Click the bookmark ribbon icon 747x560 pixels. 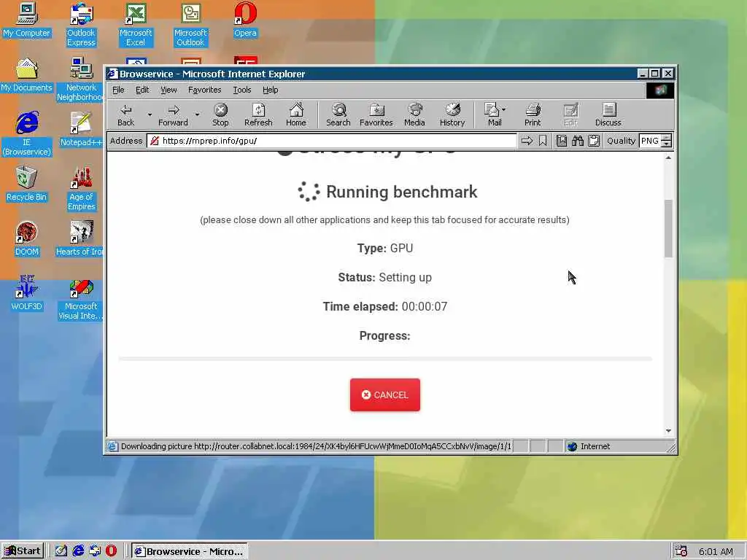point(543,141)
